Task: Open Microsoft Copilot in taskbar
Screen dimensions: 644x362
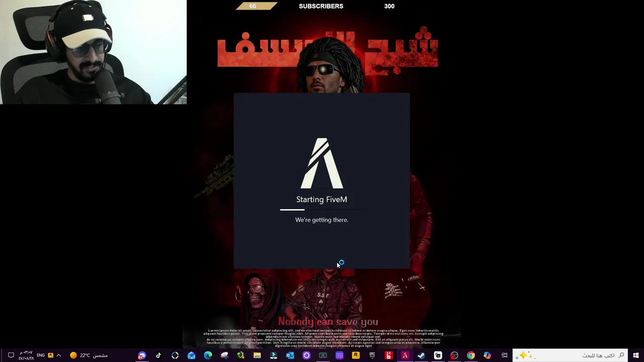Action: [x=487, y=355]
